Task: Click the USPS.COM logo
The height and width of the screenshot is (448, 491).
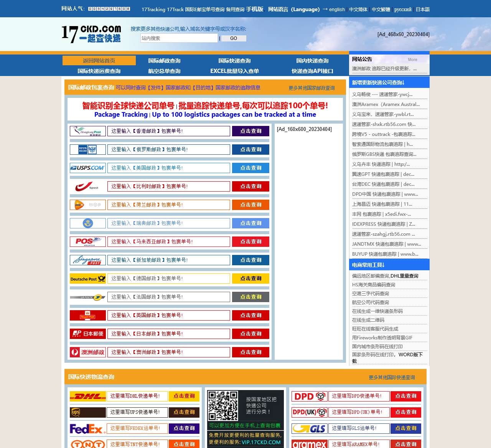Action: (x=88, y=168)
